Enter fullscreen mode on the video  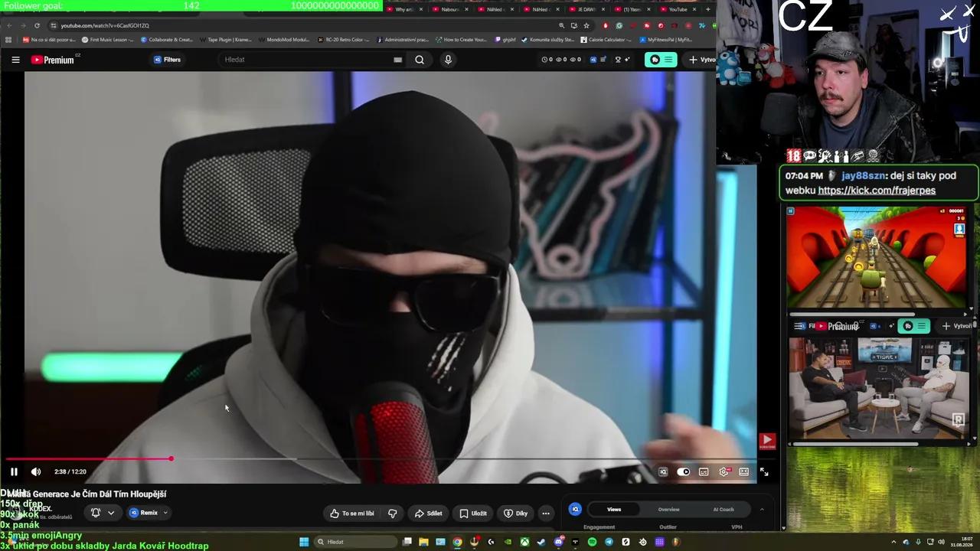(763, 472)
